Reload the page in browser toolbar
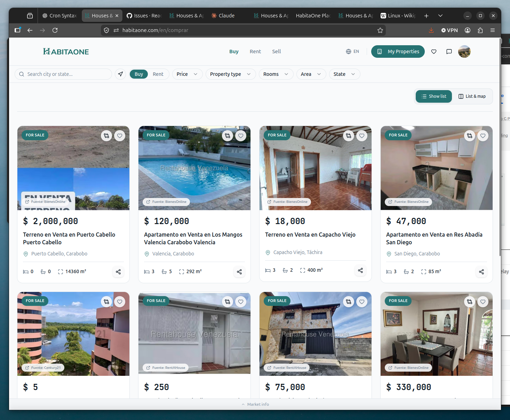The width and height of the screenshot is (510, 420). click(x=55, y=30)
